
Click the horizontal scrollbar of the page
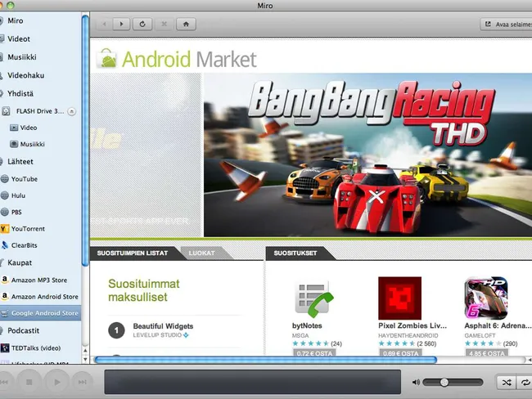click(265, 360)
